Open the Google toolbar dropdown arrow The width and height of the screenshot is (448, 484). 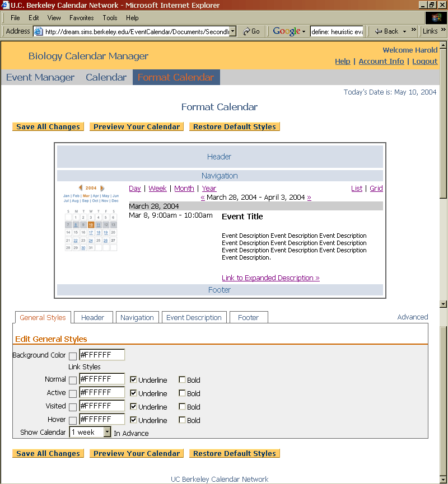tap(304, 31)
